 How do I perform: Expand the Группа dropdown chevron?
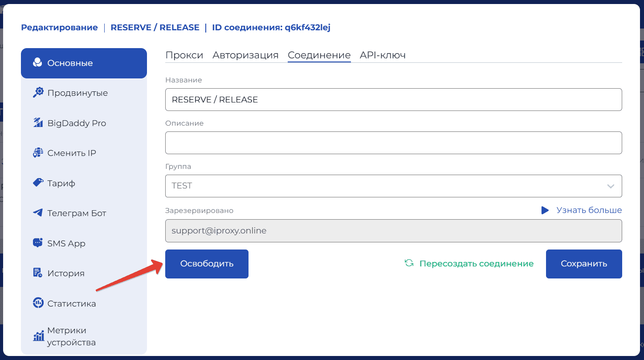pos(611,186)
